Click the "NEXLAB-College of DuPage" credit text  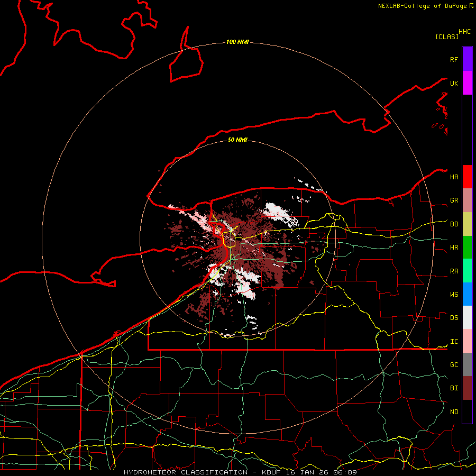point(422,6)
